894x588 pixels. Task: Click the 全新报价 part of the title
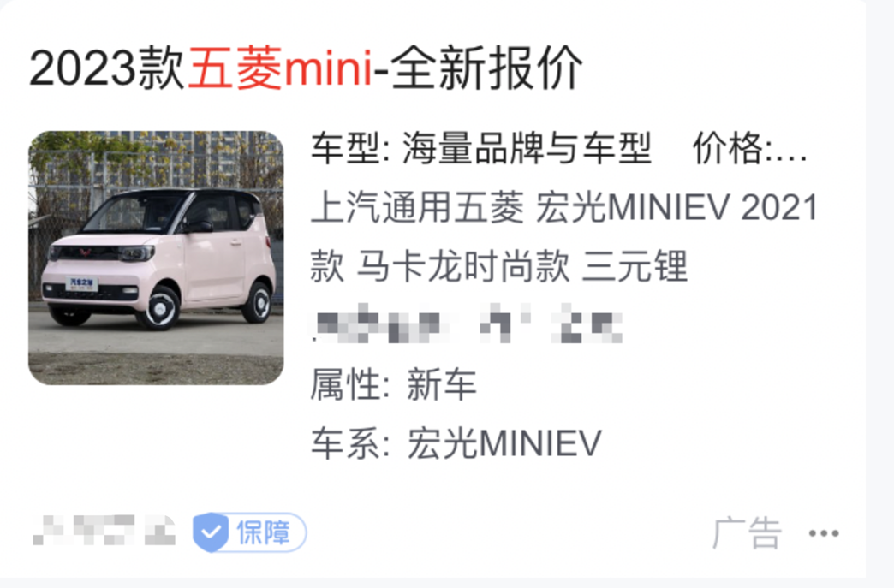click(487, 69)
